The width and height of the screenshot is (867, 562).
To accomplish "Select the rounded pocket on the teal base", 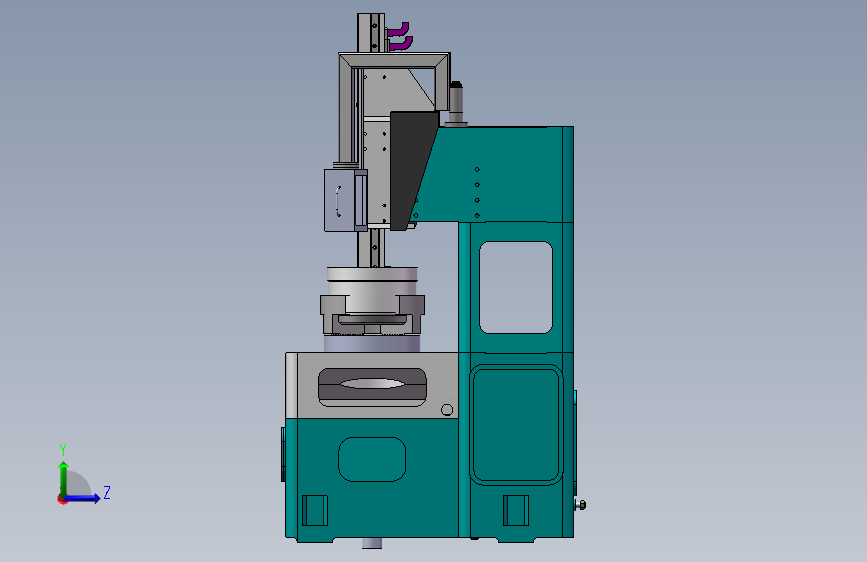I will coord(372,459).
